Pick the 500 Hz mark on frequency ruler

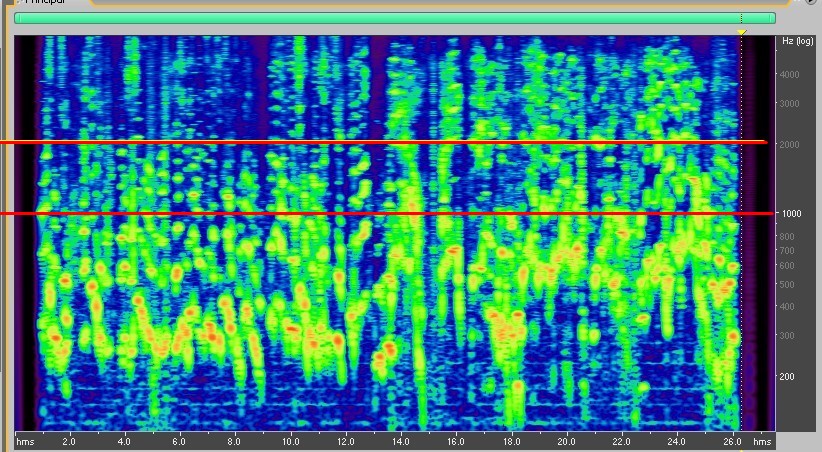[x=790, y=284]
